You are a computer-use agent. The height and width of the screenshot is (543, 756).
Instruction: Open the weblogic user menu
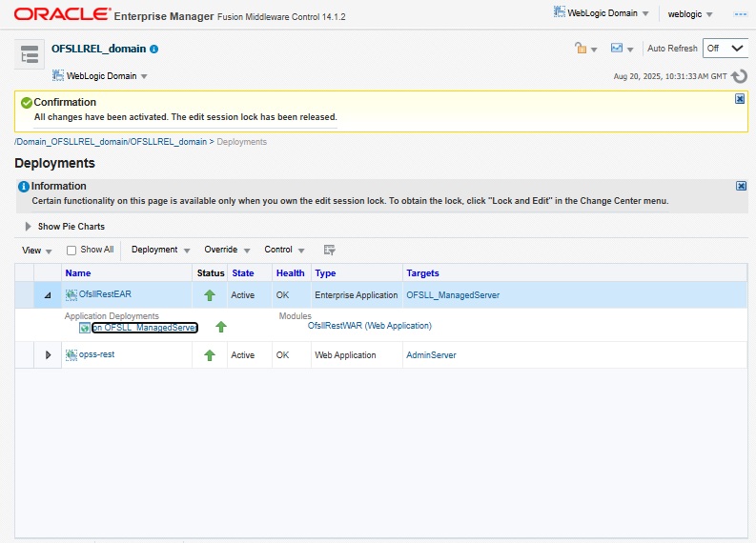click(690, 14)
